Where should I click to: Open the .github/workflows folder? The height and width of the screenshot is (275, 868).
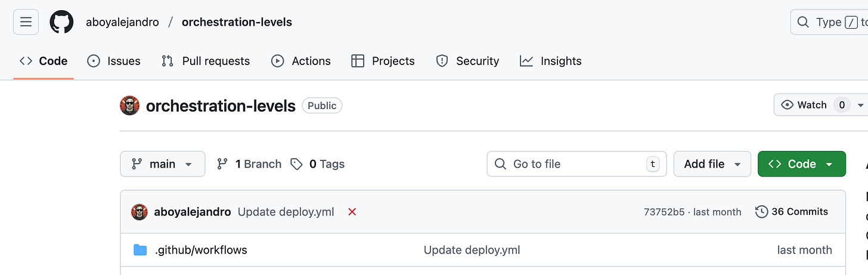point(201,250)
